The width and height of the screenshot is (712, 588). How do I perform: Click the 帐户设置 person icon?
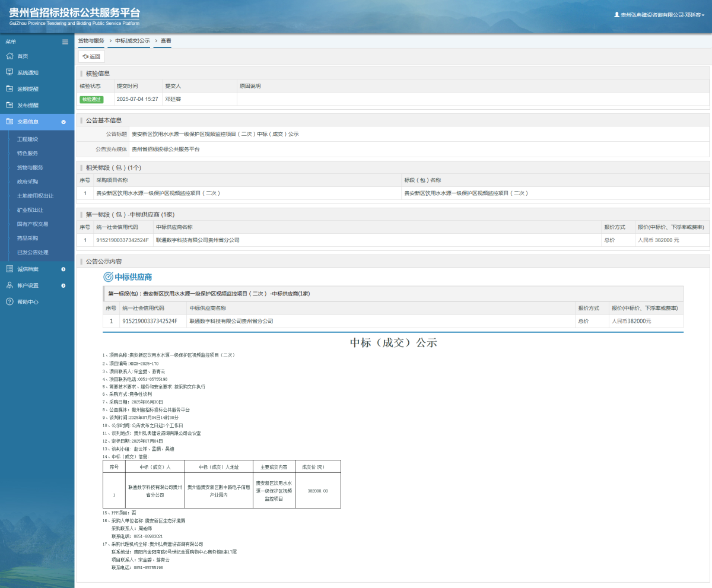[x=9, y=285]
